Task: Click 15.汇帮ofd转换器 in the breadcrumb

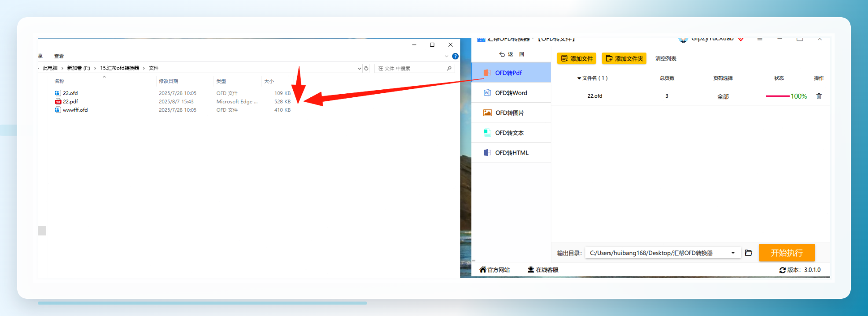Action: [119, 68]
